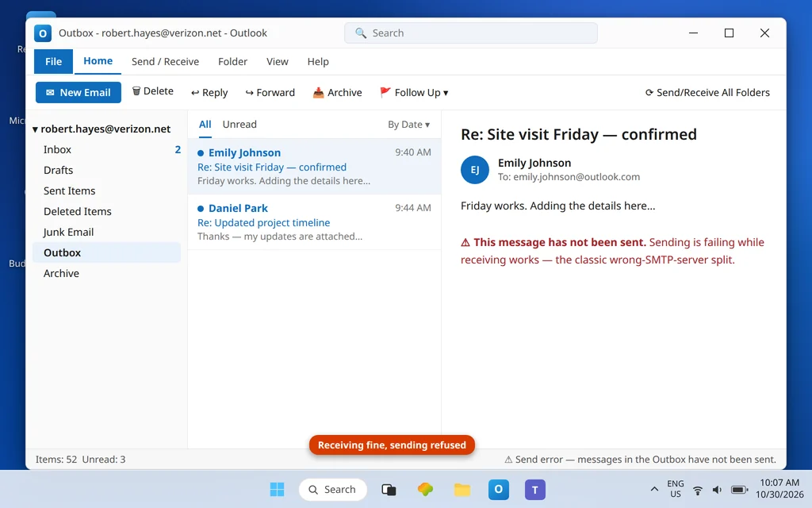Click the Outlook search box
812x508 pixels.
(471, 33)
